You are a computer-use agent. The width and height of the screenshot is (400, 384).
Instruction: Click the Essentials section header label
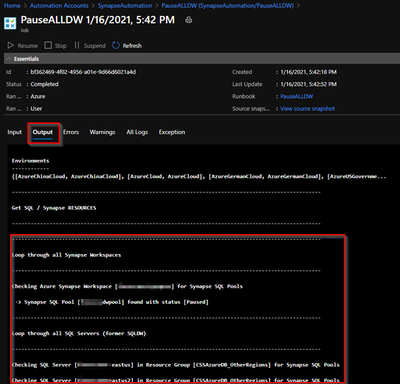26,59
